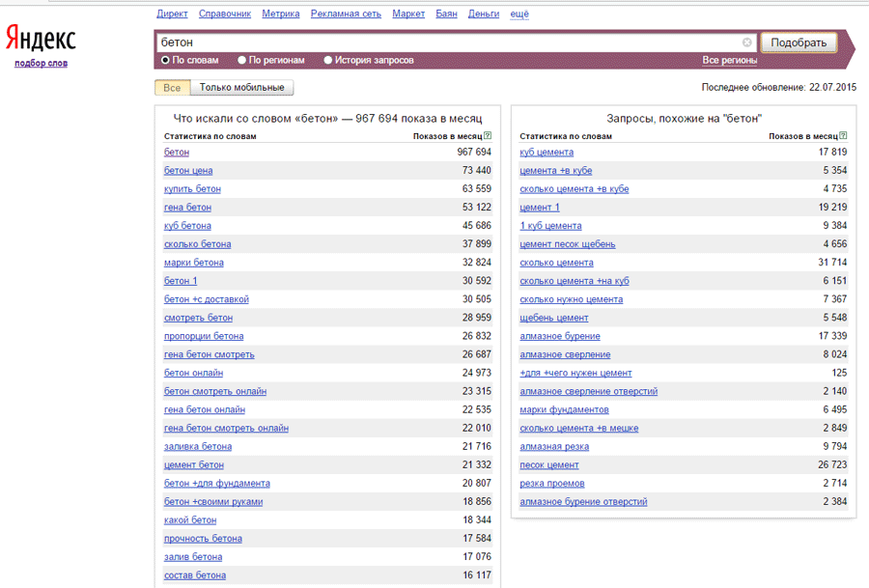Image resolution: width=869 pixels, height=588 pixels.
Task: Open Метрика in the top menu
Action: click(280, 14)
